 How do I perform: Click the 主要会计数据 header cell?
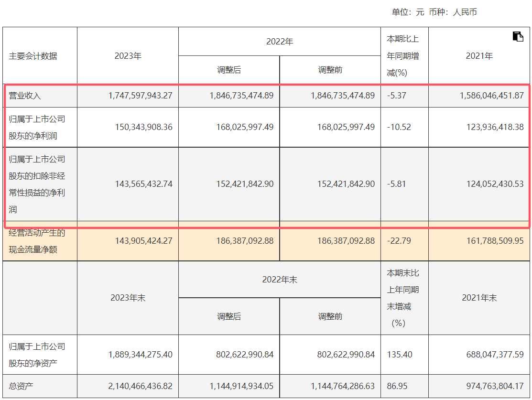tap(33, 56)
